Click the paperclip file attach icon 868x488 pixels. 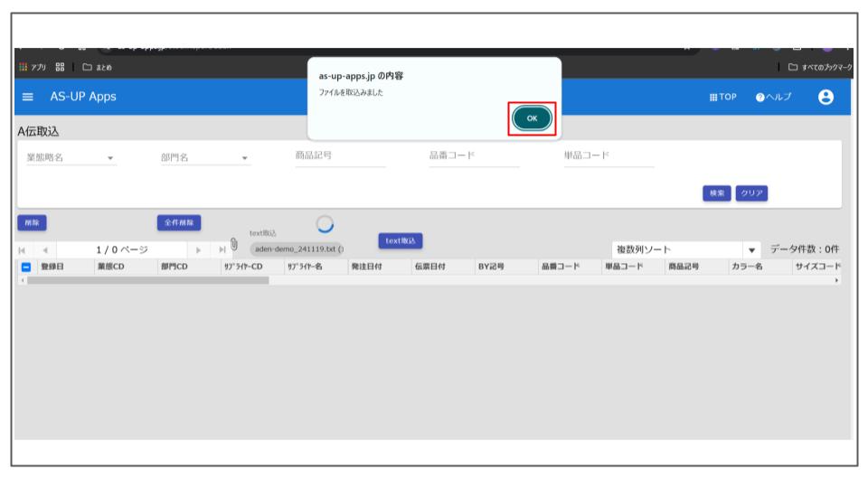pos(232,244)
